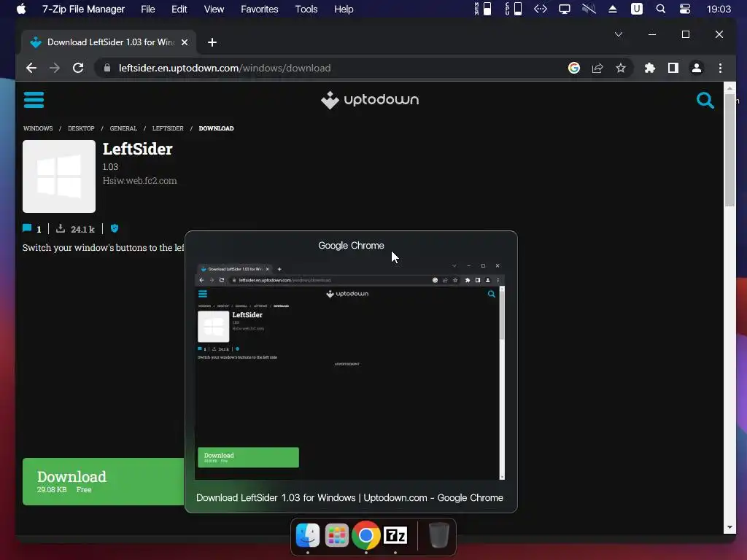Click the muted sound icon in menu bar
747x560 pixels.
pos(589,9)
